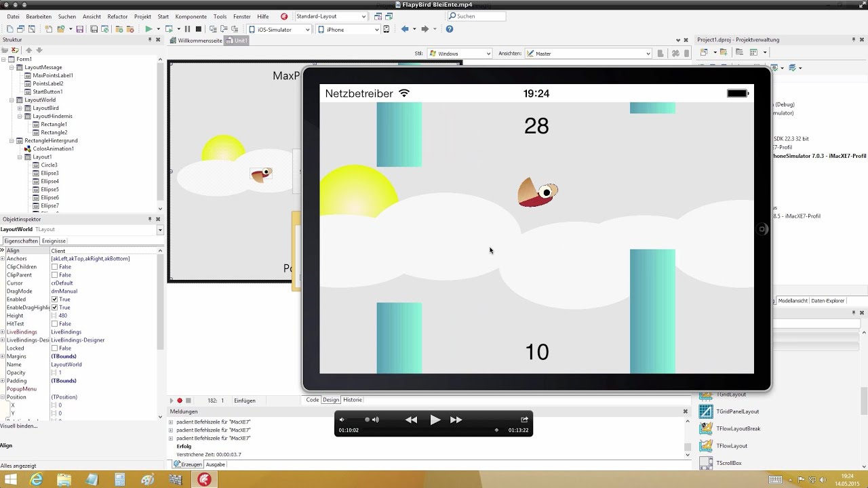Screen dimensions: 868x488
Task: Toggle the HitTest checkbox
Action: tap(54, 323)
